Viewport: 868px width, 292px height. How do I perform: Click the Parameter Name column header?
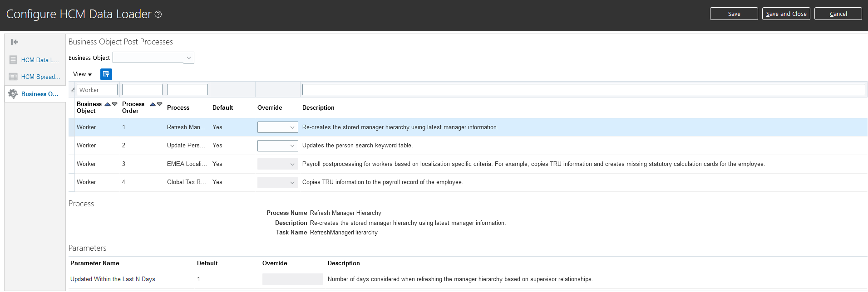pyautogui.click(x=95, y=263)
